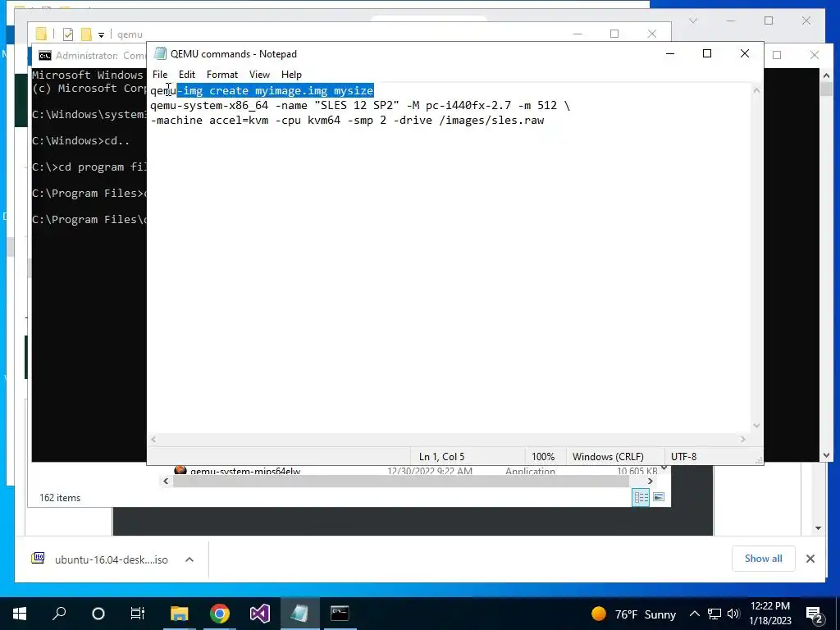Viewport: 840px width, 630px height.
Task: Click the ubuntu-16.04-desk....iso download name
Action: (112, 559)
